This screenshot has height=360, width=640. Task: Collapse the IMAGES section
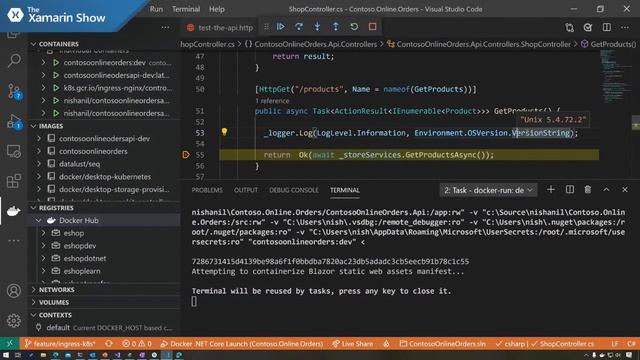pyautogui.click(x=33, y=126)
